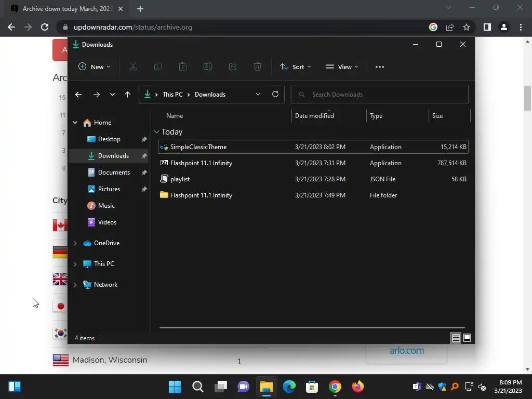This screenshot has height=399, width=532.
Task: Open Firefox from the taskbar
Action: 357,387
